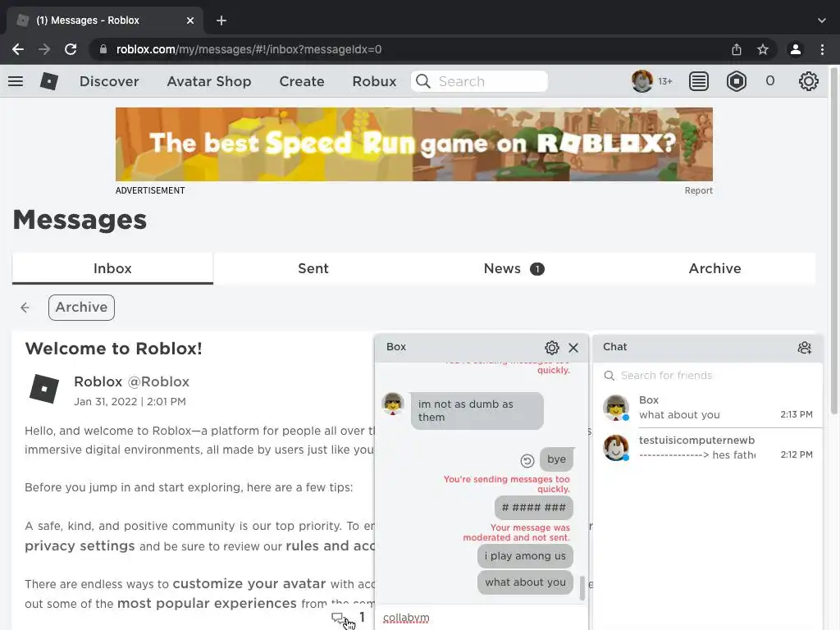Go back in browser history
840x630 pixels.
(18, 49)
